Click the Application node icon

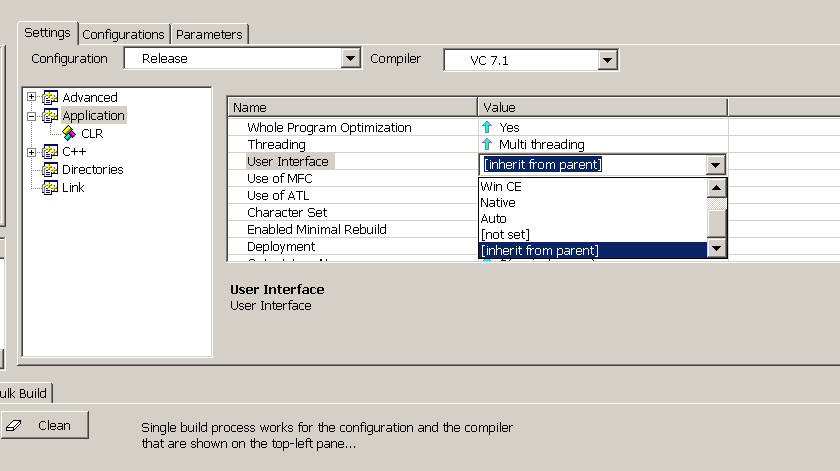[50, 116]
